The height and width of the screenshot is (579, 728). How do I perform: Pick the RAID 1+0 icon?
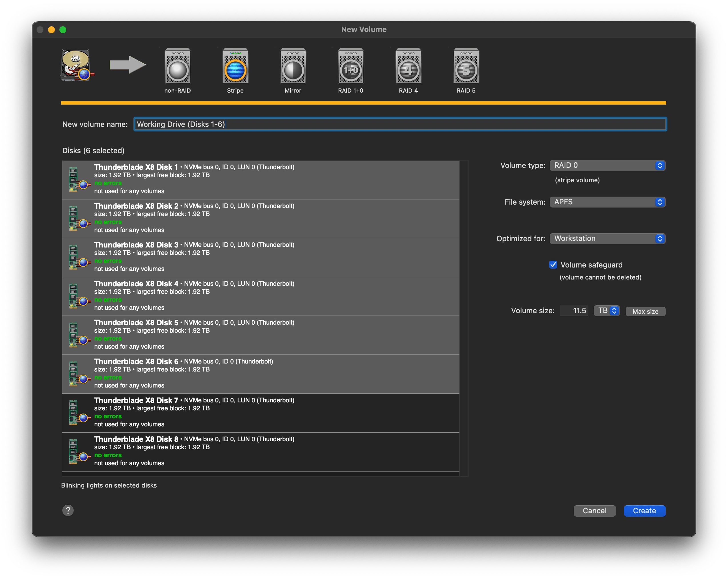(x=351, y=67)
